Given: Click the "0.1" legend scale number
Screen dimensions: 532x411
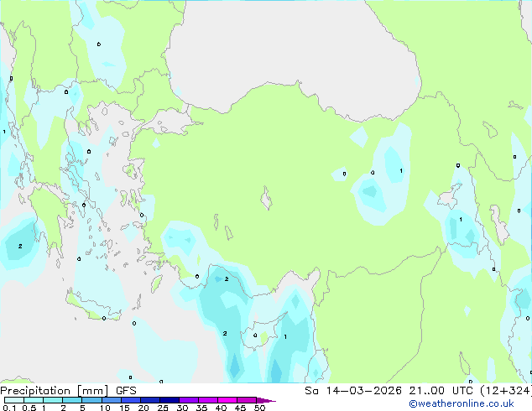Looking at the screenshot, I should click(x=9, y=408).
